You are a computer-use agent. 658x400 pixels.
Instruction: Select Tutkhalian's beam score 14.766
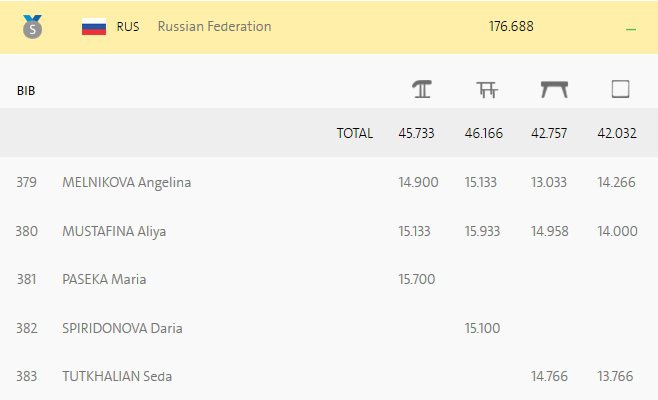point(549,376)
